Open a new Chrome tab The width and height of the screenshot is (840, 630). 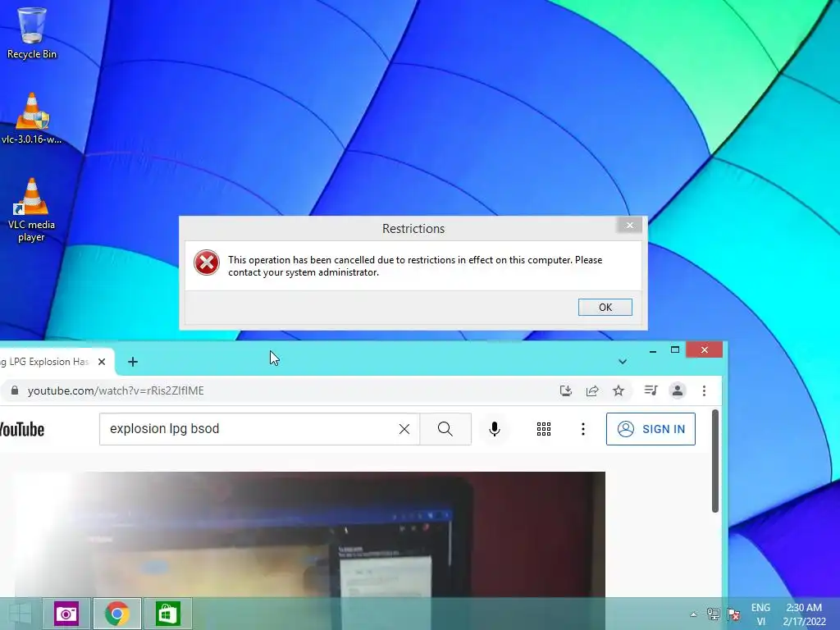click(x=133, y=362)
